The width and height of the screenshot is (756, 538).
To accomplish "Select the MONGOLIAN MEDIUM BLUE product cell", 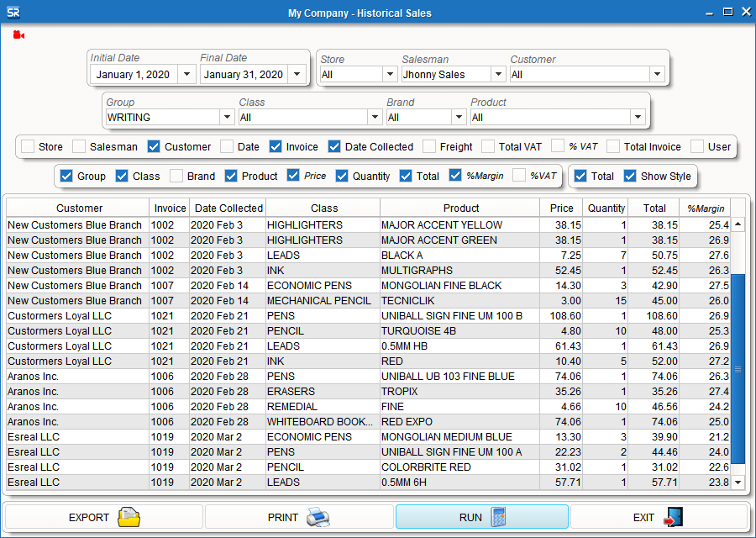I will (x=460, y=436).
